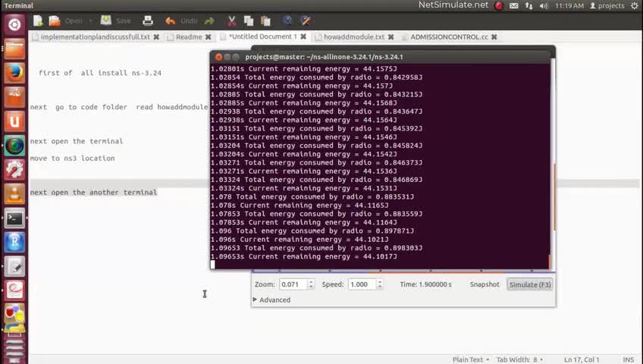This screenshot has width=643, height=364.
Task: Expand the recent files arrow beside Open
Action: (x=90, y=21)
